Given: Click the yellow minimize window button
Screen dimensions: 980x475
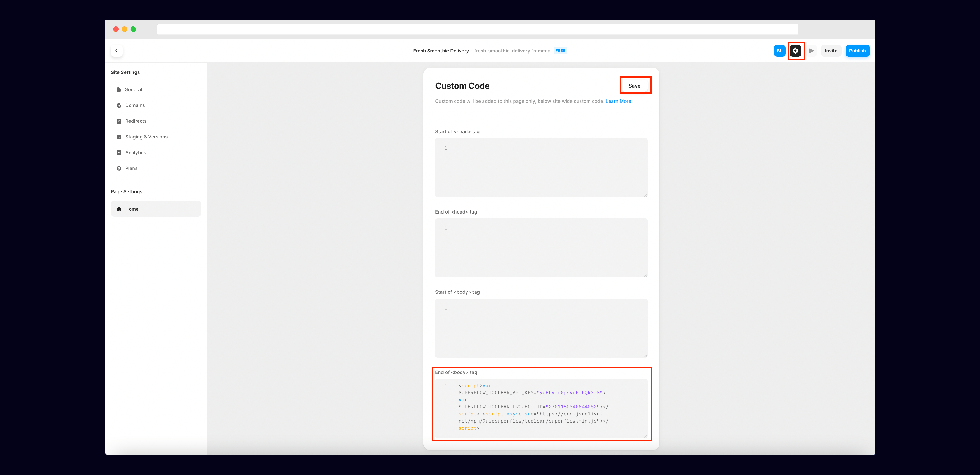Looking at the screenshot, I should (x=125, y=29).
